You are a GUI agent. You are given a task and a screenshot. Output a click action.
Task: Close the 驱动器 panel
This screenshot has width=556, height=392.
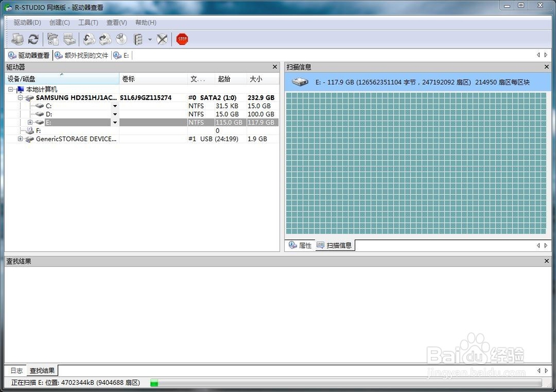click(275, 67)
